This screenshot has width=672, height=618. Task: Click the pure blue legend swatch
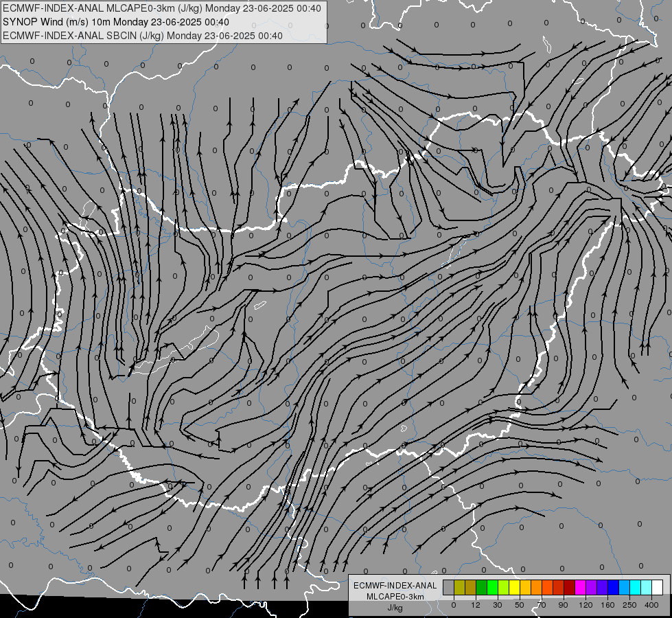613,587
